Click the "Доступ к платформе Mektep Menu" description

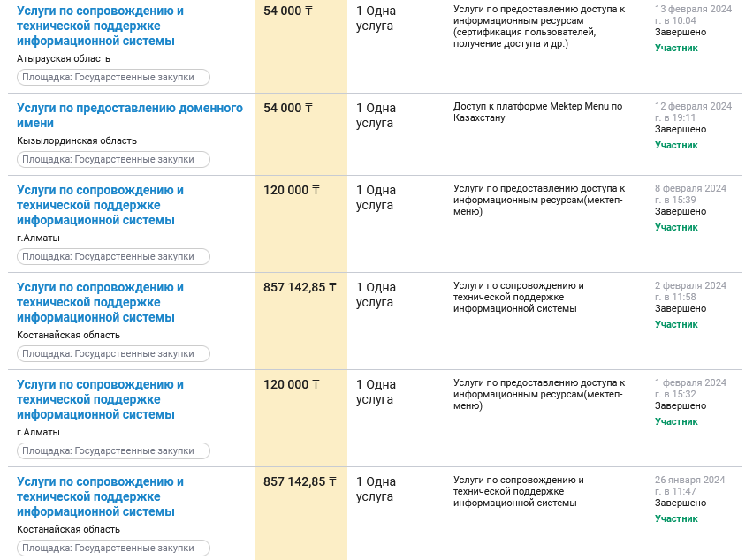click(537, 112)
